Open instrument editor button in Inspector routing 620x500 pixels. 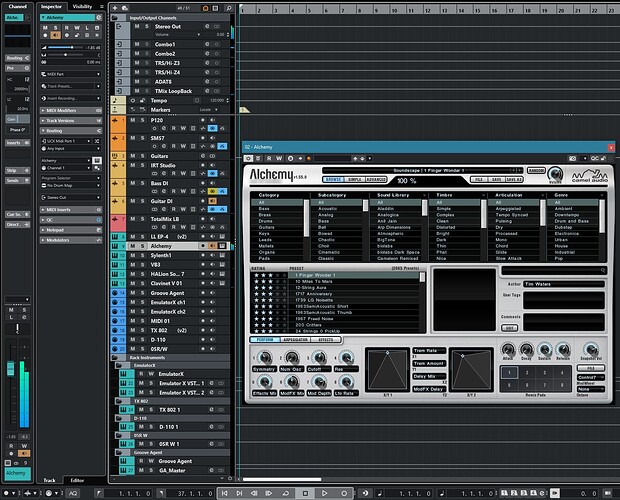(x=97, y=160)
